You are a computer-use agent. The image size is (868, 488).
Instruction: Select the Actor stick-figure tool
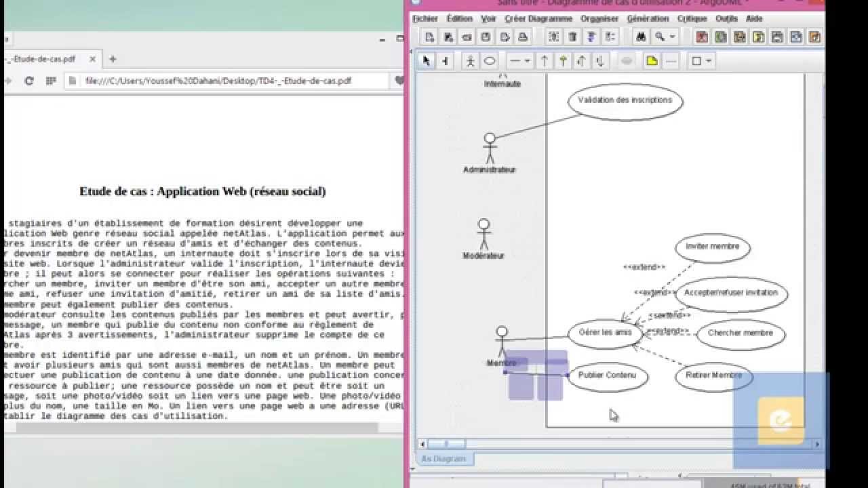[470, 61]
